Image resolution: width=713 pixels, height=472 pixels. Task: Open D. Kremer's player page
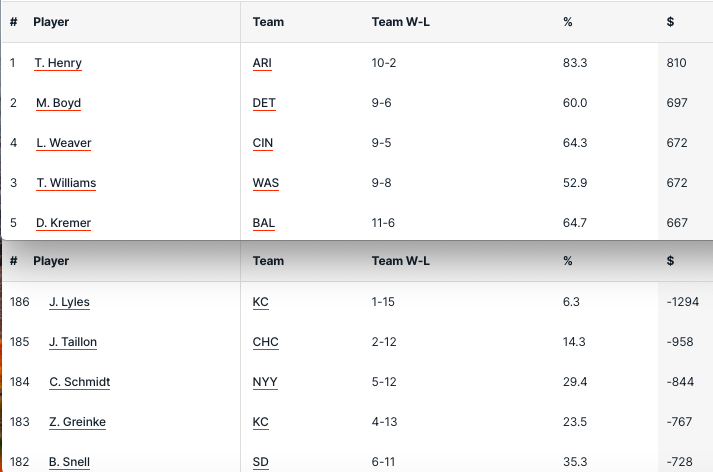click(63, 223)
